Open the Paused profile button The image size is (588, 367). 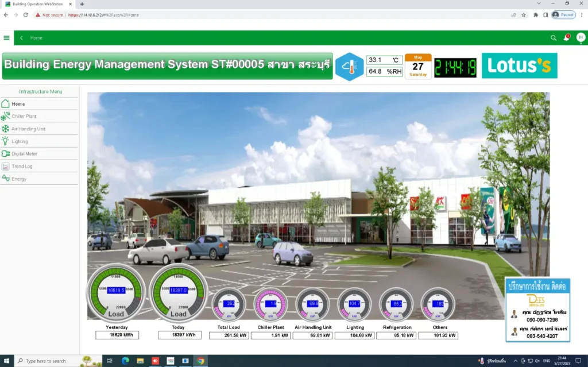coord(563,15)
